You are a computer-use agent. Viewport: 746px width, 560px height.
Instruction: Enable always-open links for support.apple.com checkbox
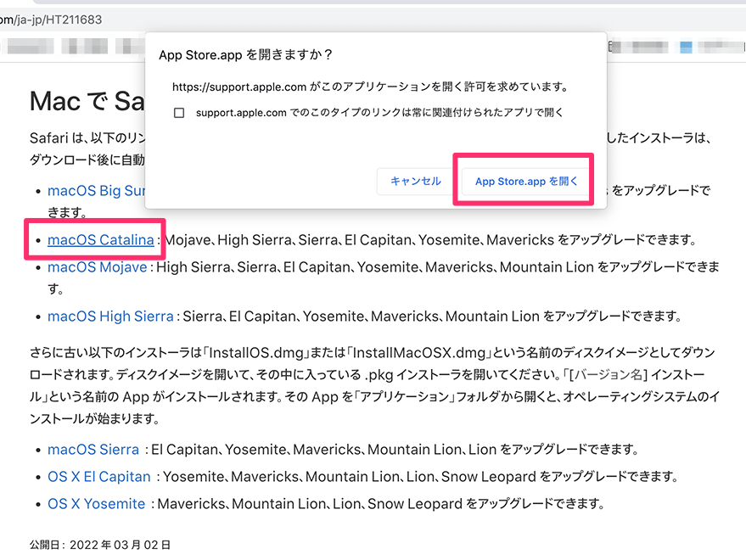(x=179, y=113)
